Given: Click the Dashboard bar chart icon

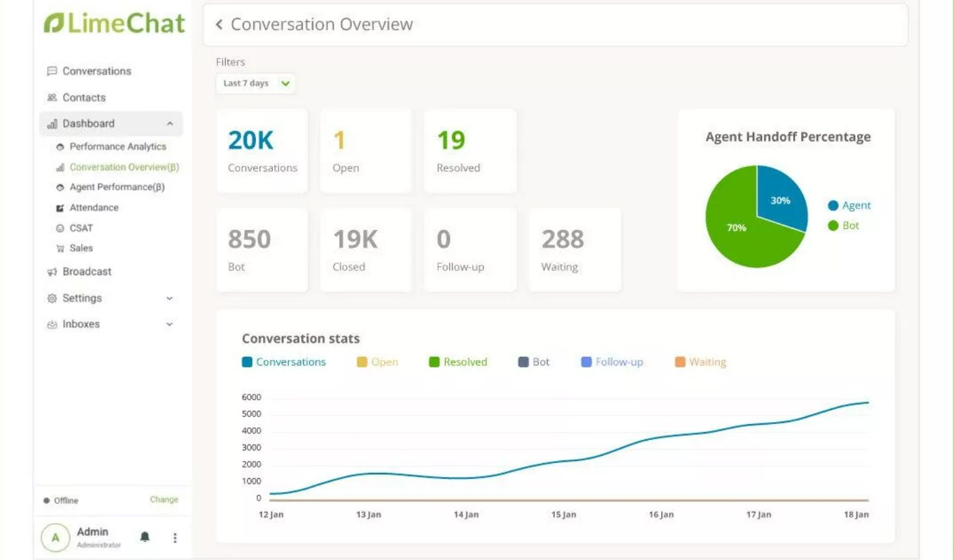Looking at the screenshot, I should coord(52,124).
